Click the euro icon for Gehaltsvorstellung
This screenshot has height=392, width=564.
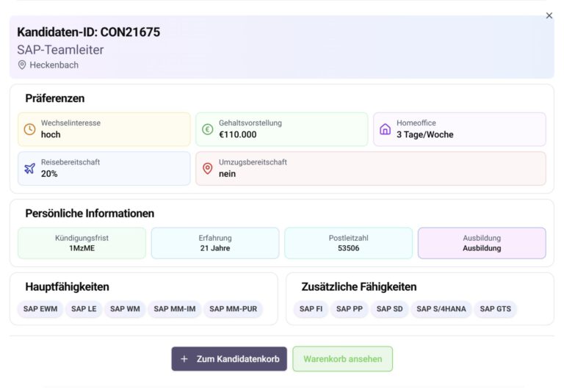coord(207,129)
